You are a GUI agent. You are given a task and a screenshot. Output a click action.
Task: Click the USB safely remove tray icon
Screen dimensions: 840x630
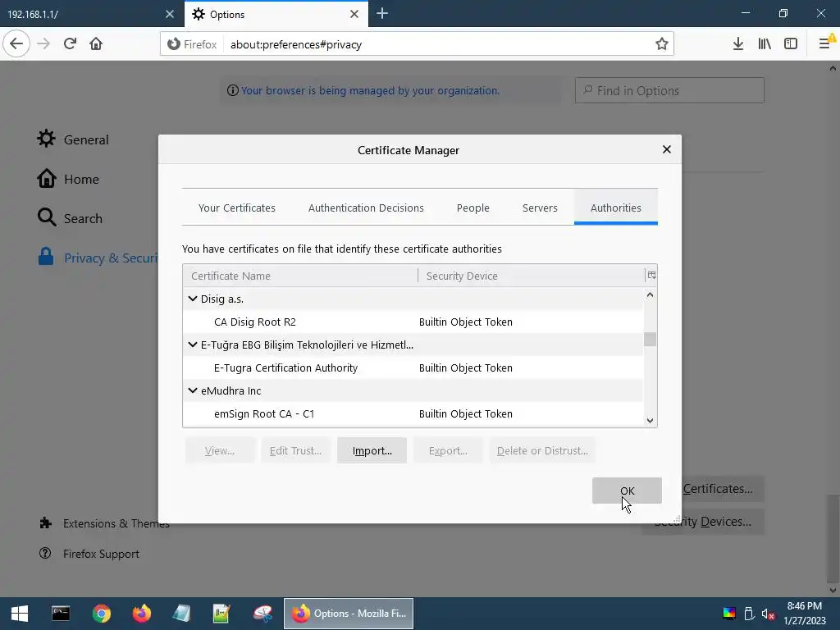(x=749, y=614)
